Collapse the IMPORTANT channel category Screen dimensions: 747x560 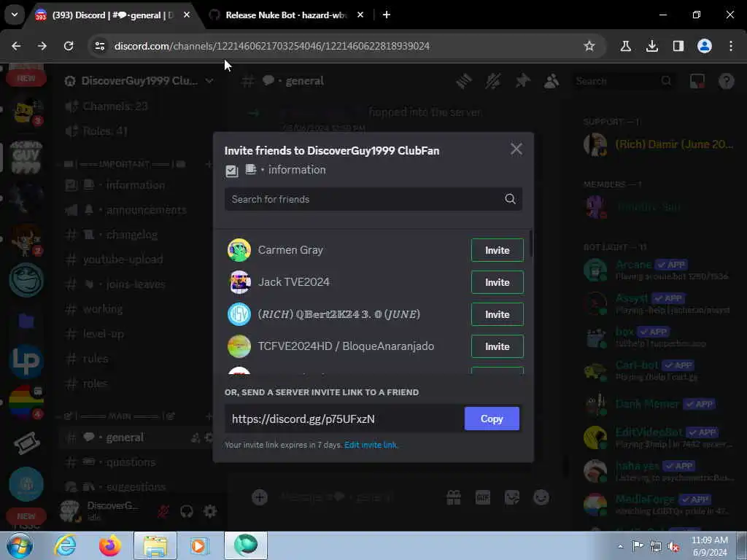click(x=125, y=164)
